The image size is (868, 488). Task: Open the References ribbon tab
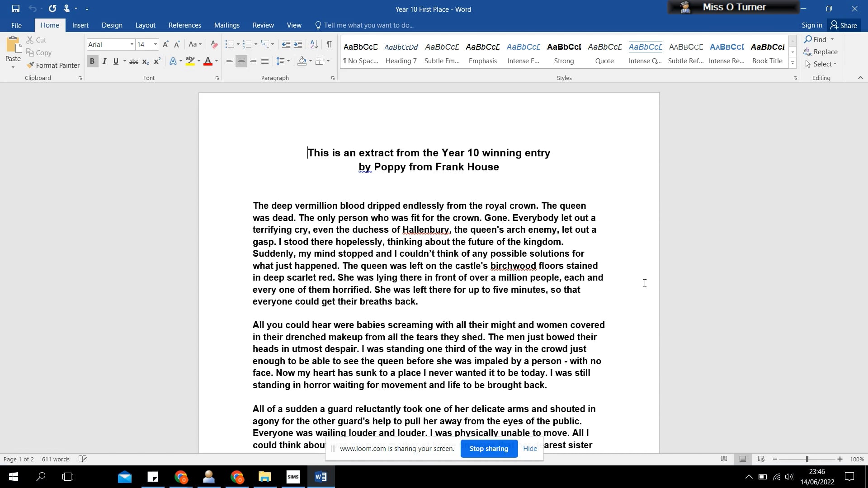tap(184, 25)
